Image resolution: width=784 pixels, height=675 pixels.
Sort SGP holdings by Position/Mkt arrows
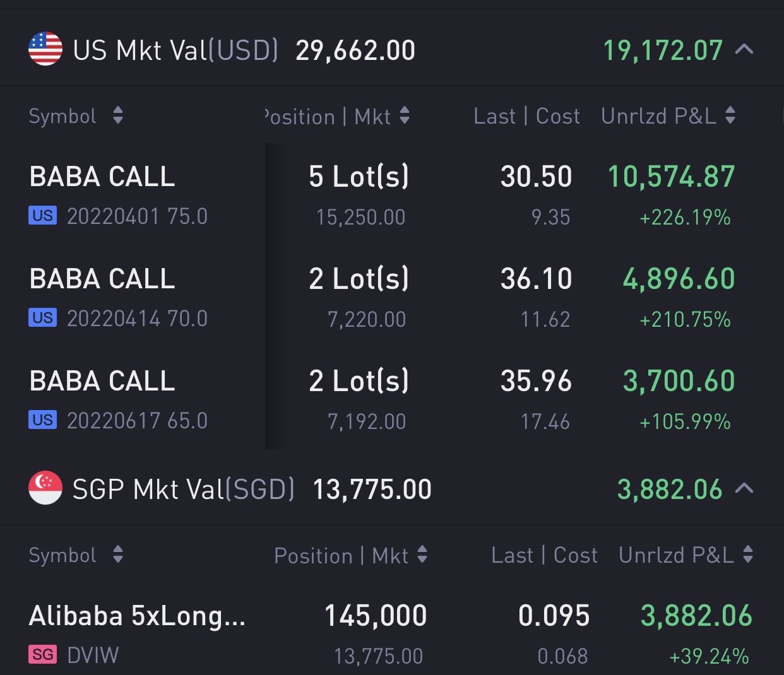pos(422,555)
